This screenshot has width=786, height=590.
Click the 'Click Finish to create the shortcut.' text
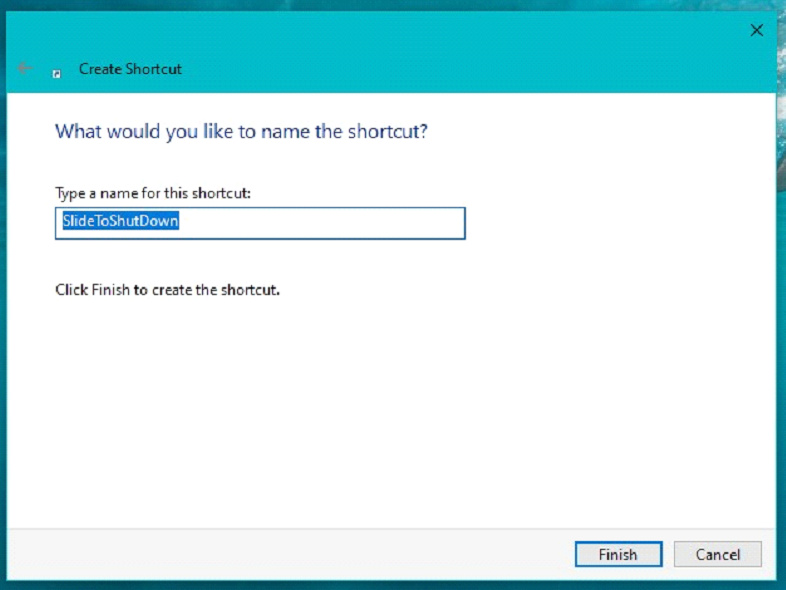[167, 291]
